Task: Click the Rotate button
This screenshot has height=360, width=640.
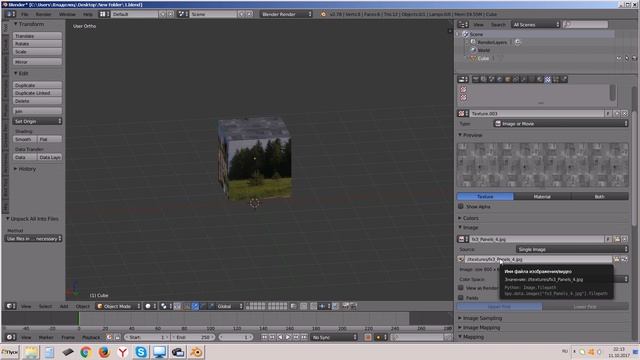Action: pyautogui.click(x=37, y=44)
